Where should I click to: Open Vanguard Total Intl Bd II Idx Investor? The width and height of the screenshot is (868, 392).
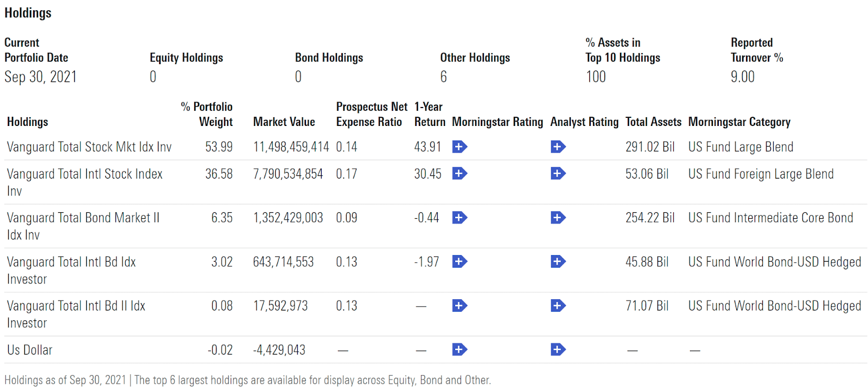pyautogui.click(x=76, y=314)
